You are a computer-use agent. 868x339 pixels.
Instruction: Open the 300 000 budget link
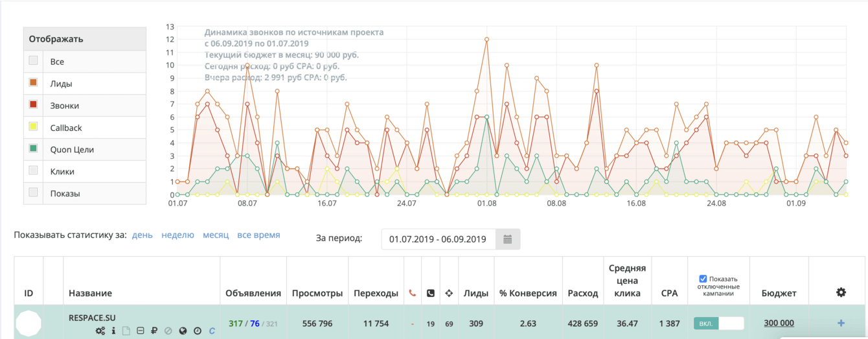click(x=779, y=323)
